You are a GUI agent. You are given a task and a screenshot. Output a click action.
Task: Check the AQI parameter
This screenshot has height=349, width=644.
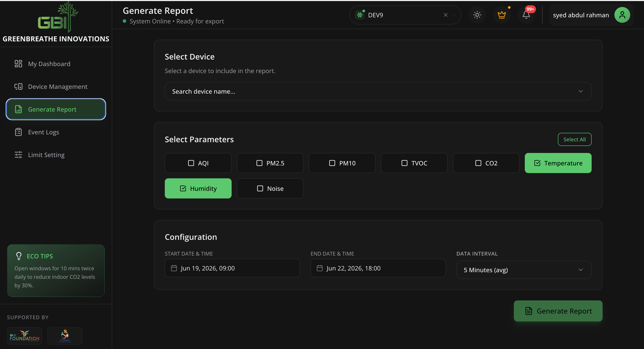(198, 163)
